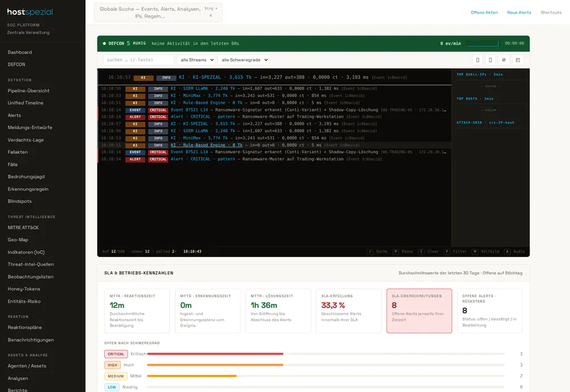Viewport: 570px width, 392px height.
Task: Toggle Audio via the 'A' key hint
Action: [x=507, y=251]
